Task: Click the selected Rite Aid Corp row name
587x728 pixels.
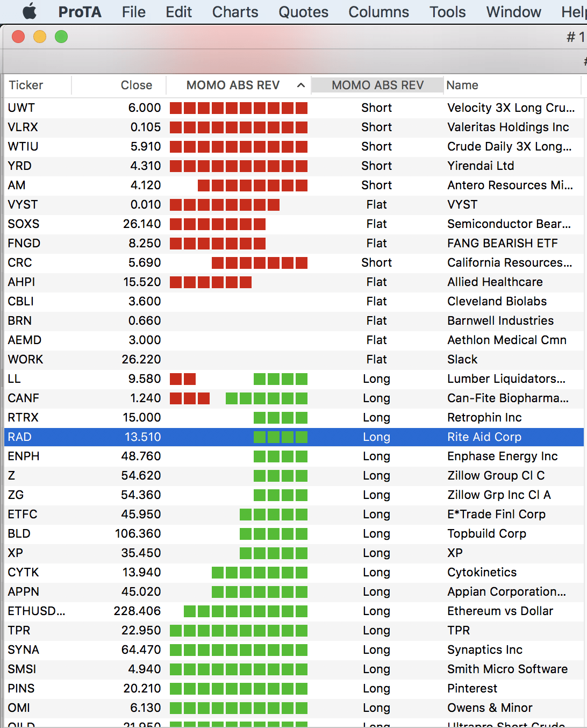Action: [x=484, y=437]
